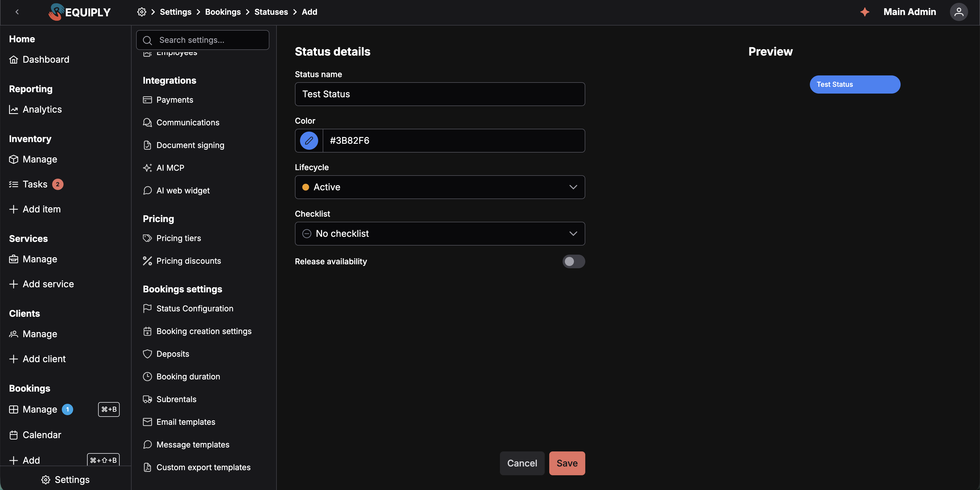Image resolution: width=980 pixels, height=490 pixels.
Task: Open the Checklist No checklist dropdown
Action: pos(440,234)
